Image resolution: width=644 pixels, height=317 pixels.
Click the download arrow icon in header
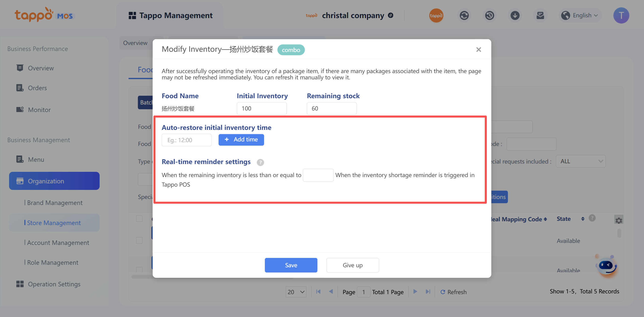click(515, 16)
